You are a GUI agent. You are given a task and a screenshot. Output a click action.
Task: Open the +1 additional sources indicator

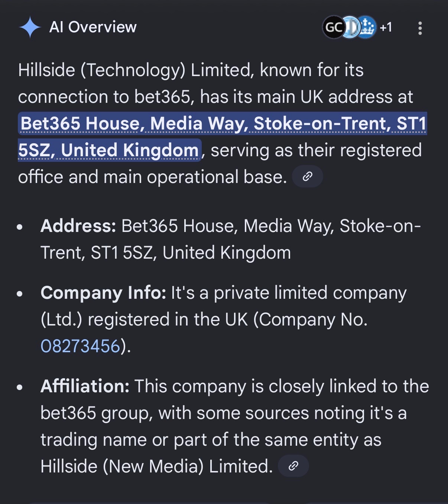click(386, 27)
